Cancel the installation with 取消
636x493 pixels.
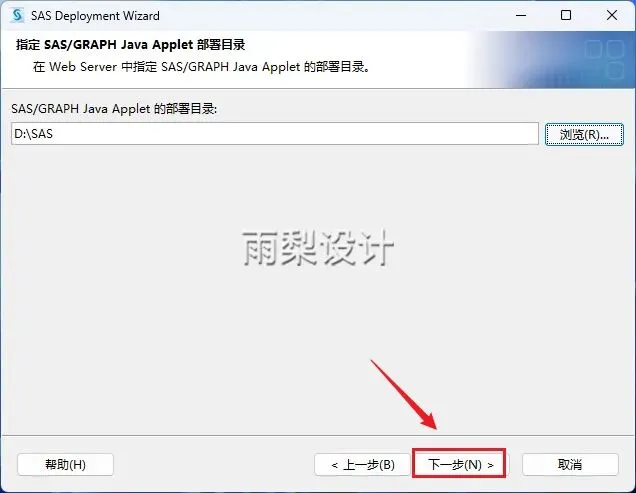(570, 465)
